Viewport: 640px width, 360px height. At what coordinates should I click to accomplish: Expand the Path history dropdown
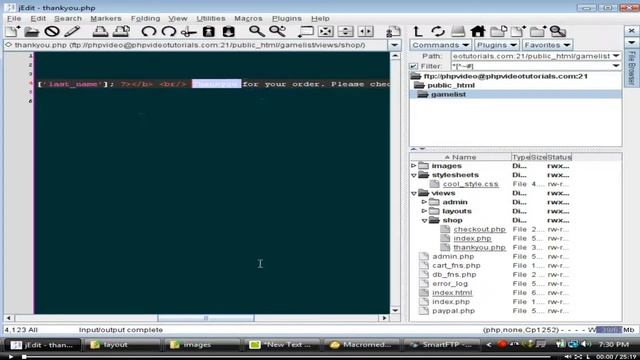coord(616,56)
